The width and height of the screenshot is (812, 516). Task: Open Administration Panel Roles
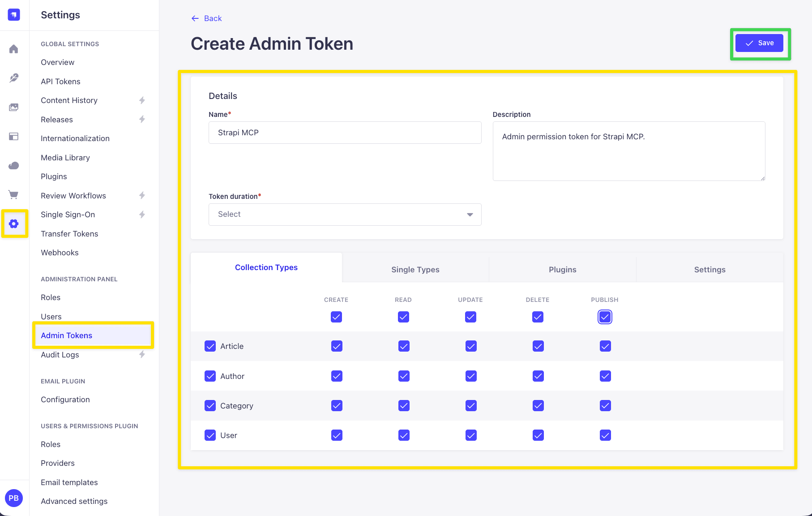[51, 297]
